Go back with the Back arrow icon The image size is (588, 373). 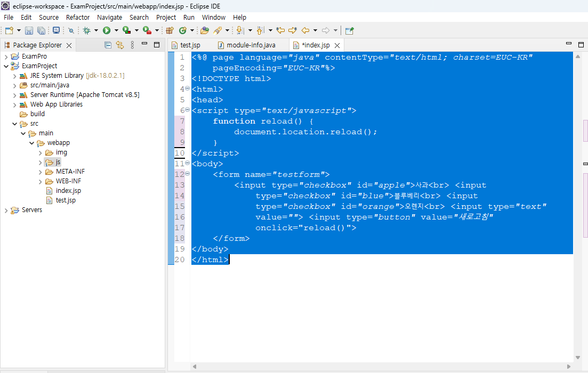tap(305, 30)
